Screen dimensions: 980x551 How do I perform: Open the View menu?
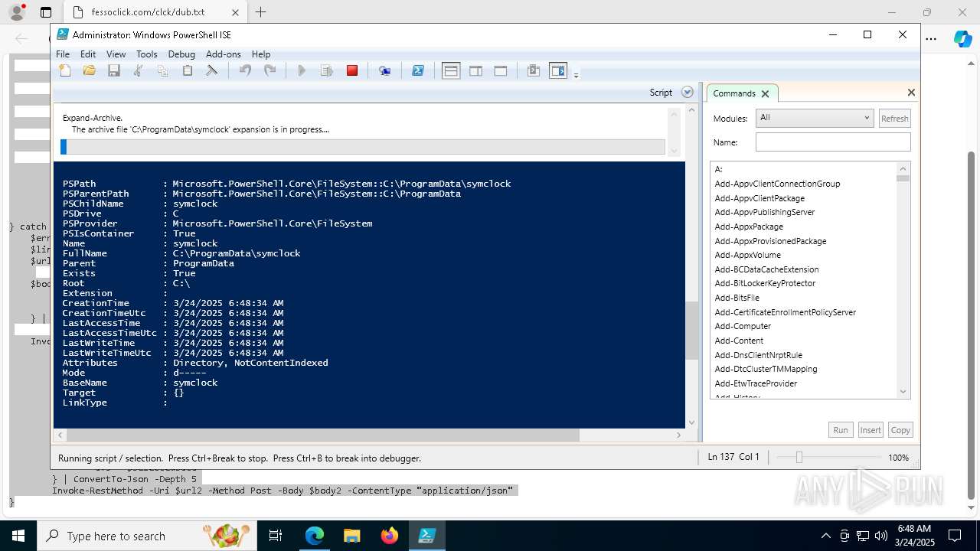(116, 54)
